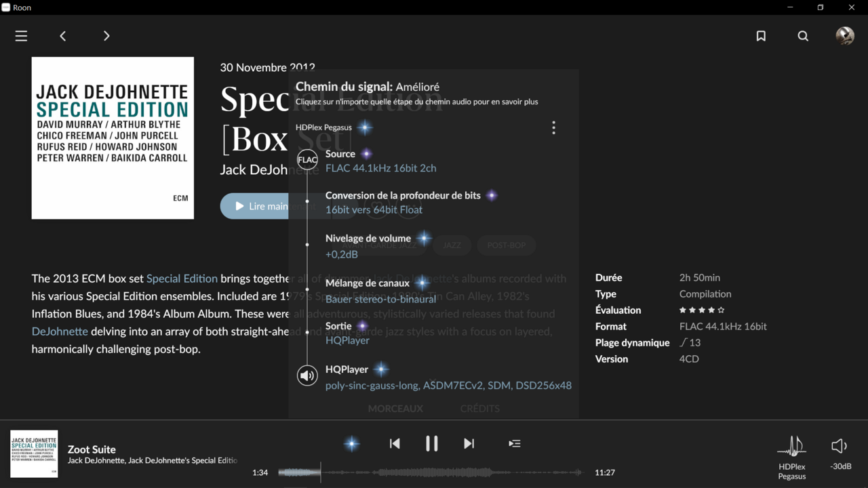The width and height of the screenshot is (868, 488).
Task: Open three-dot menu in signal path
Action: 553,127
